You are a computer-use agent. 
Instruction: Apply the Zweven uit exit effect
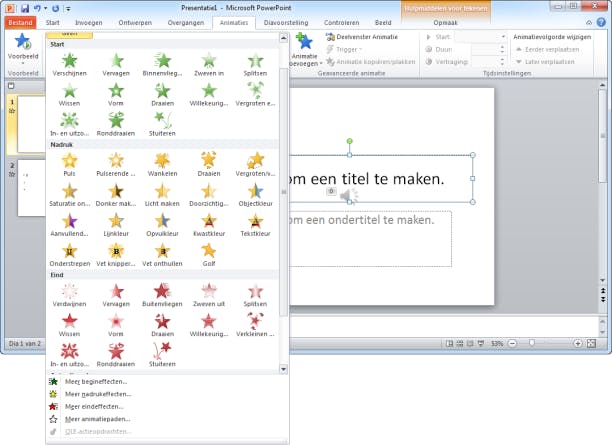click(x=209, y=295)
